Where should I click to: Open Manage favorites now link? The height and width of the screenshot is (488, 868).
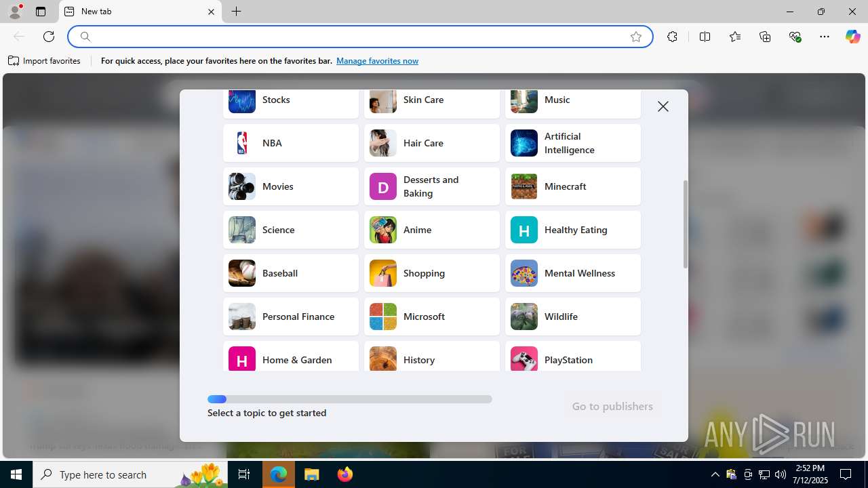pyautogui.click(x=377, y=61)
